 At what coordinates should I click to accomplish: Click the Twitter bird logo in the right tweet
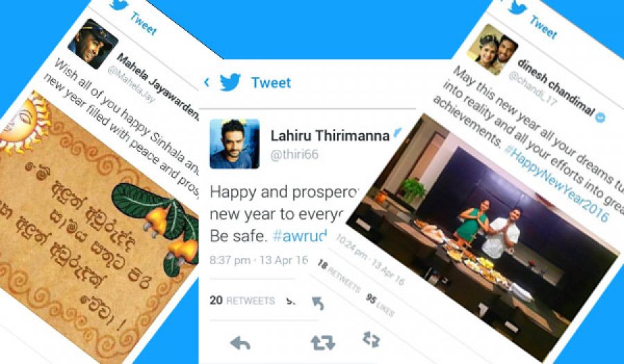click(x=517, y=7)
